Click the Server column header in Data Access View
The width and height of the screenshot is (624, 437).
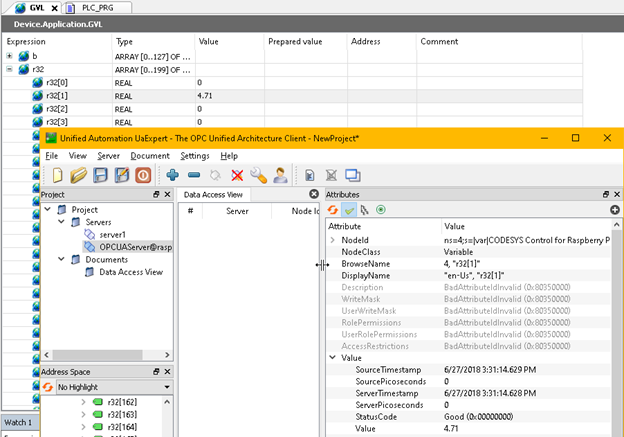[x=237, y=211]
